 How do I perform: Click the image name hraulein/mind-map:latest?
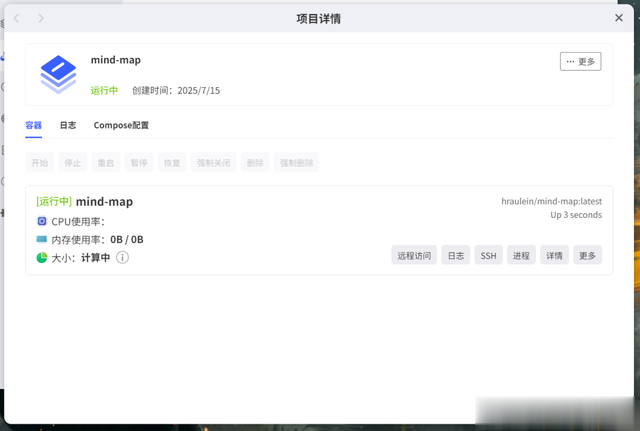[551, 201]
